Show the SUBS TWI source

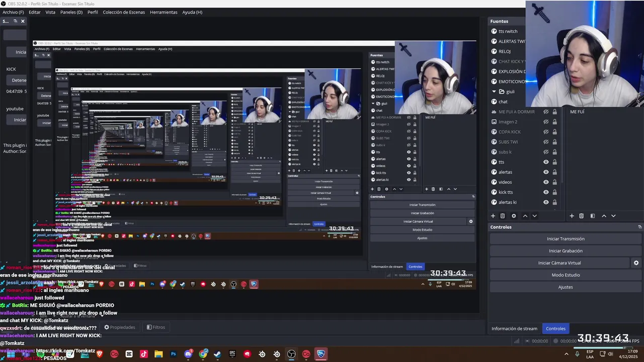546,142
